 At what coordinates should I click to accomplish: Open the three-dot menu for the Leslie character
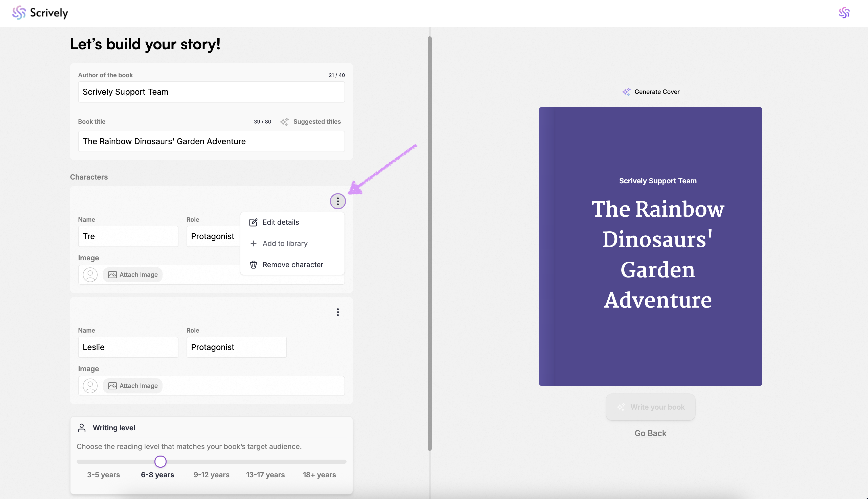pos(338,312)
